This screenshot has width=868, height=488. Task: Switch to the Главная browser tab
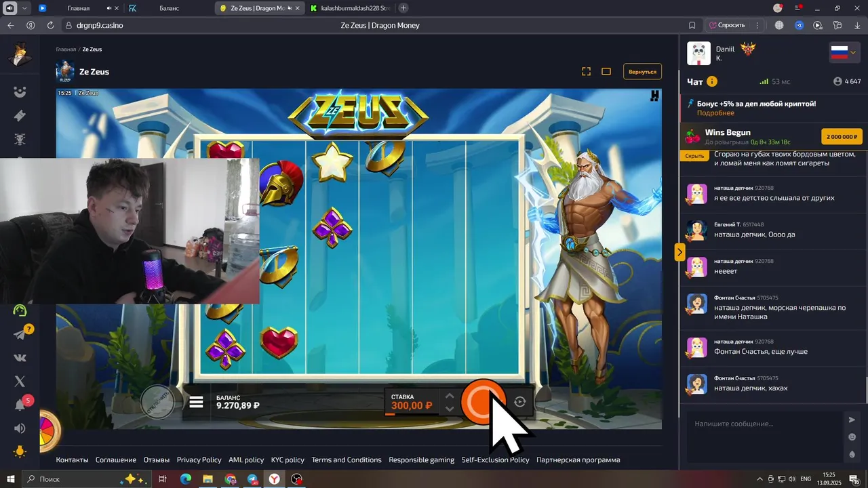(79, 8)
